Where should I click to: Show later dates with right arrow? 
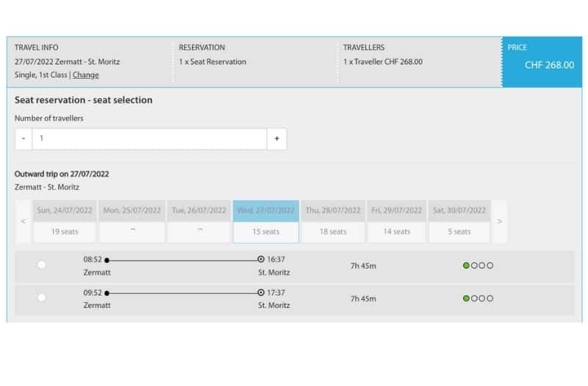coord(500,221)
